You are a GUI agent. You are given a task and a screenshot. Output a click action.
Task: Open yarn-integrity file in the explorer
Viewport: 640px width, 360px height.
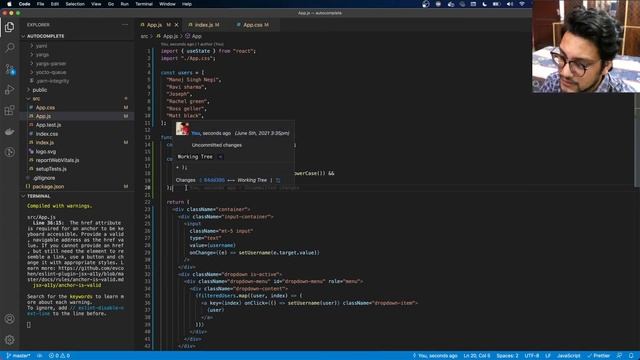pyautogui.click(x=52, y=81)
